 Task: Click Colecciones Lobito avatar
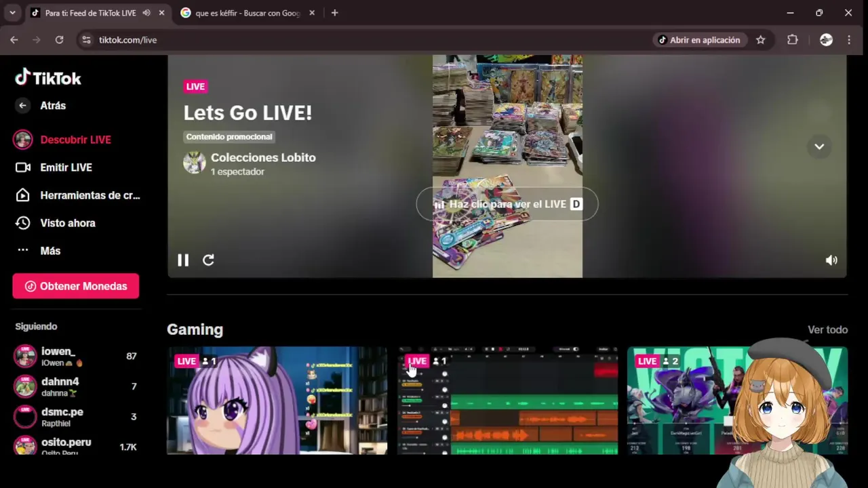(195, 163)
